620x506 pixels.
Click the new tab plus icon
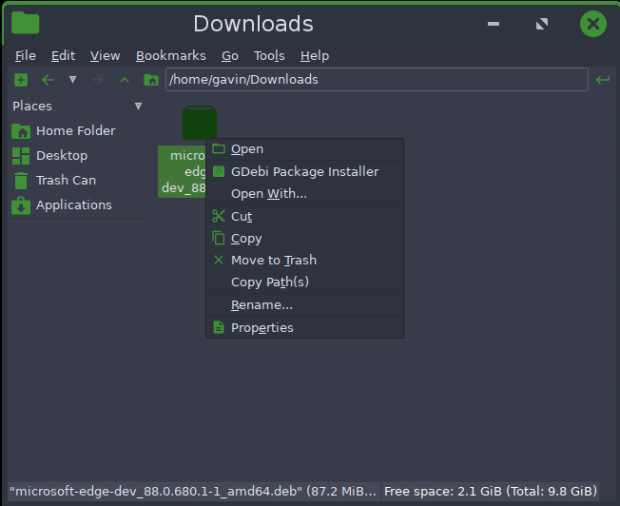pos(21,80)
